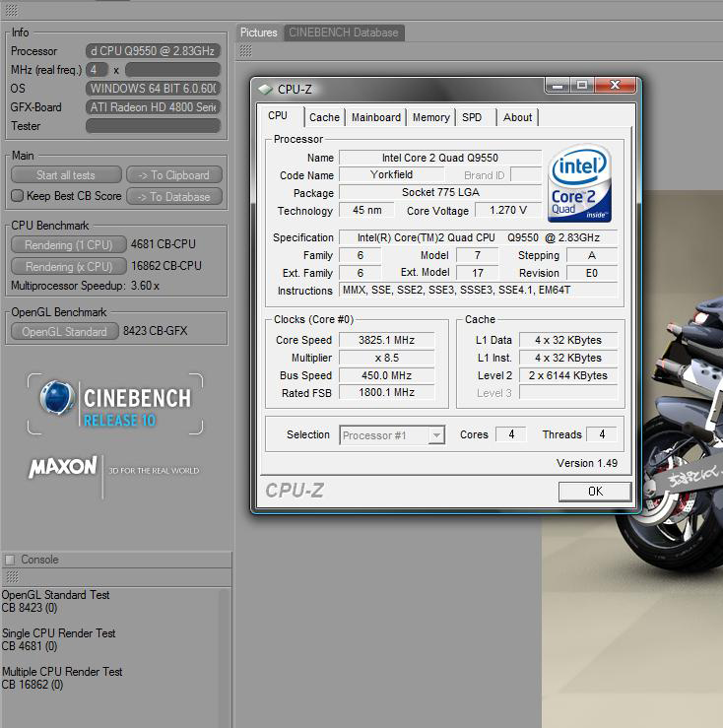Click the Threads value 4
Image resolution: width=723 pixels, height=728 pixels.
click(602, 434)
